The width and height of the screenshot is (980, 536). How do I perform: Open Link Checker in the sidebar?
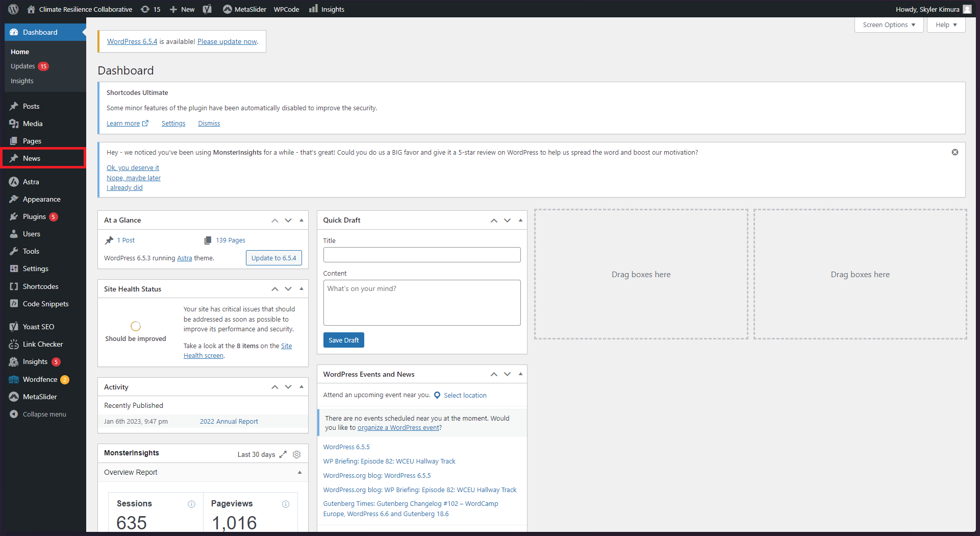43,344
